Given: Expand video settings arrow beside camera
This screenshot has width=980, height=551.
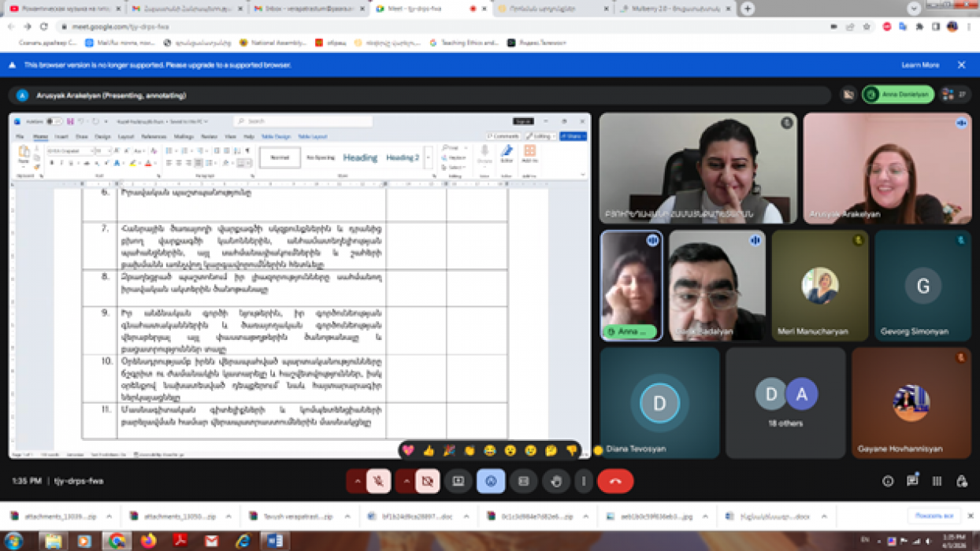Looking at the screenshot, I should coord(406,481).
